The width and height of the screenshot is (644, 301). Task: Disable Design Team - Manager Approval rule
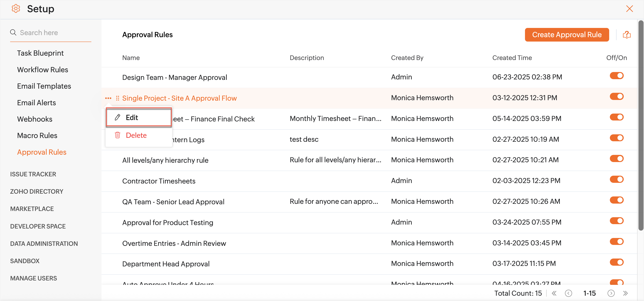[617, 75]
